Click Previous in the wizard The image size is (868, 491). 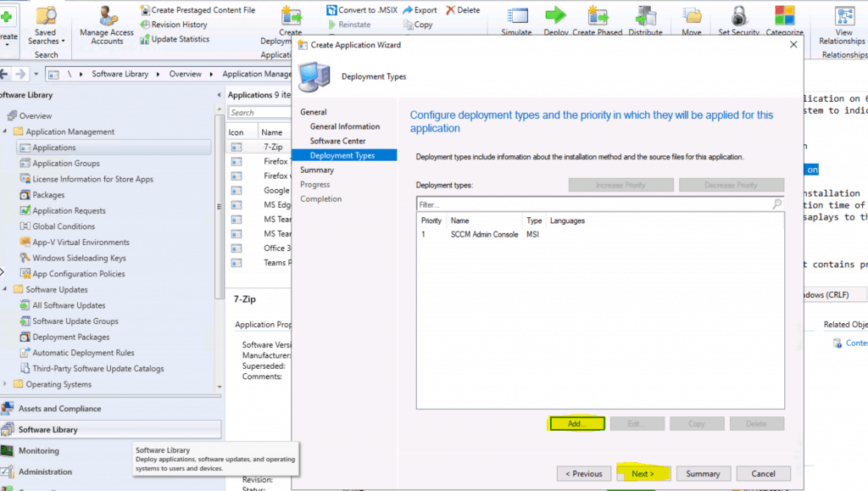(x=583, y=474)
